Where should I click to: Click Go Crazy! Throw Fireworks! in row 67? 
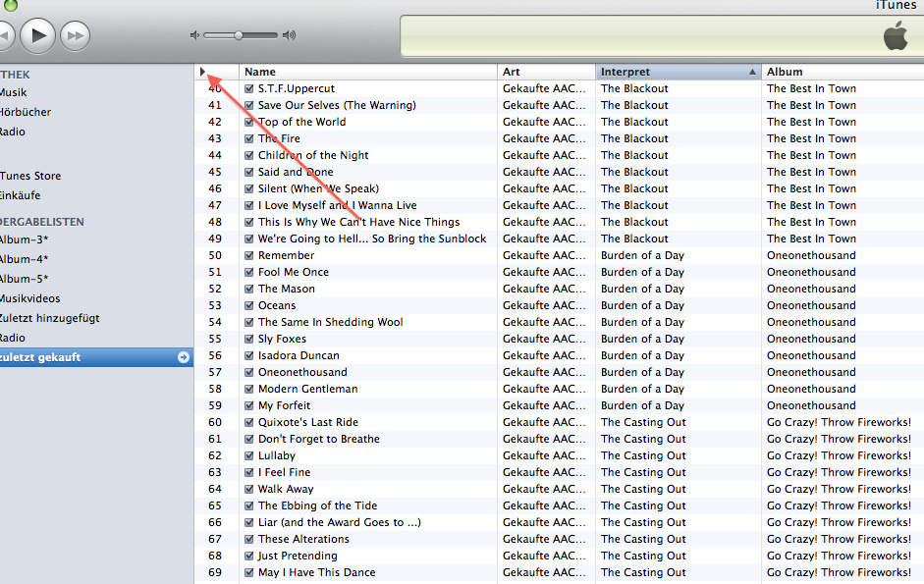click(840, 539)
